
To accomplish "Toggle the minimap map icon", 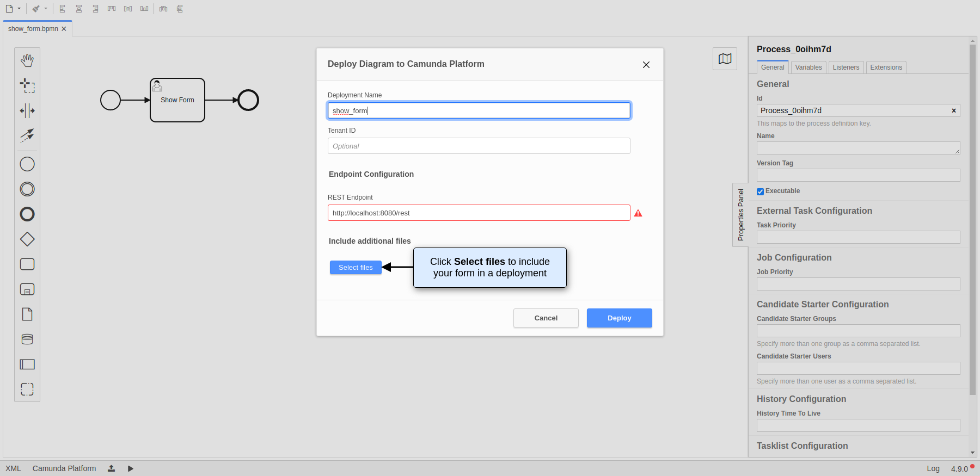I will 725,59.
